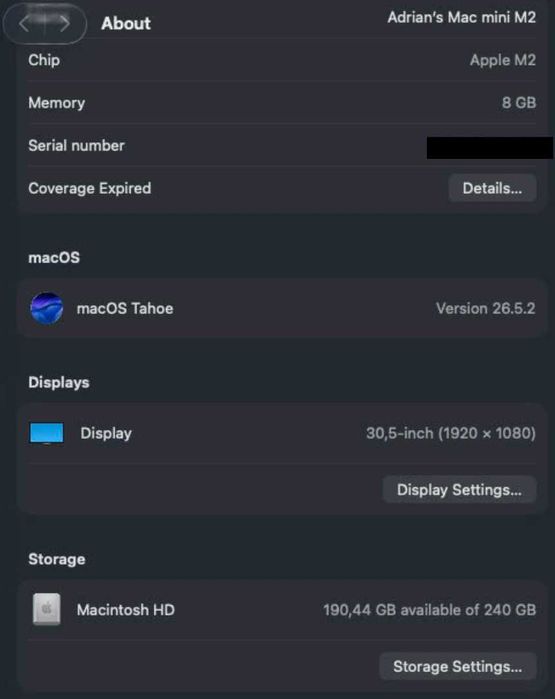Click the Macintosh HD label

point(126,609)
